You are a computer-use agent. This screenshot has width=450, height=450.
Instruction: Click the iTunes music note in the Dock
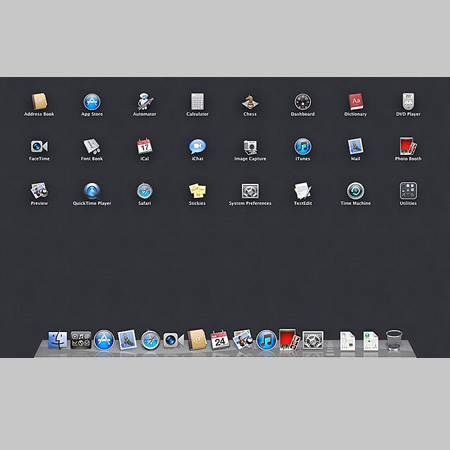point(266,340)
